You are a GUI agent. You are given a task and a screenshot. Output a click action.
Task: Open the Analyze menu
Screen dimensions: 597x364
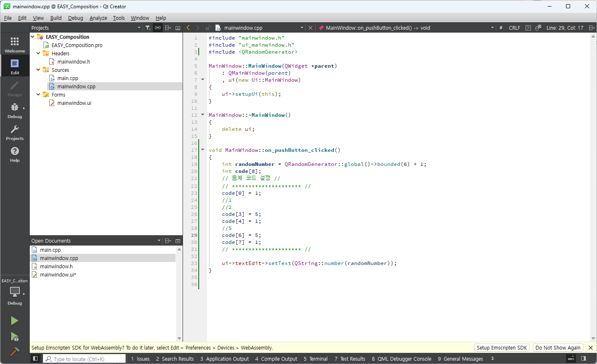pyautogui.click(x=98, y=18)
